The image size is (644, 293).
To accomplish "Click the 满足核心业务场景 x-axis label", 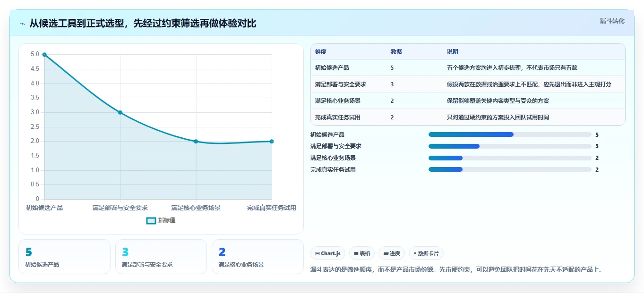I will click(x=196, y=208).
